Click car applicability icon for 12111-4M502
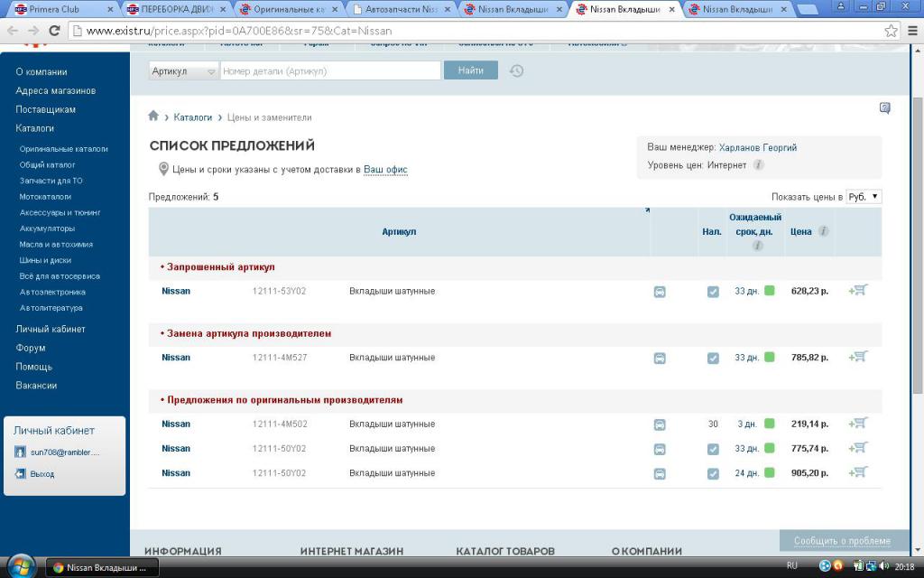 (x=660, y=424)
